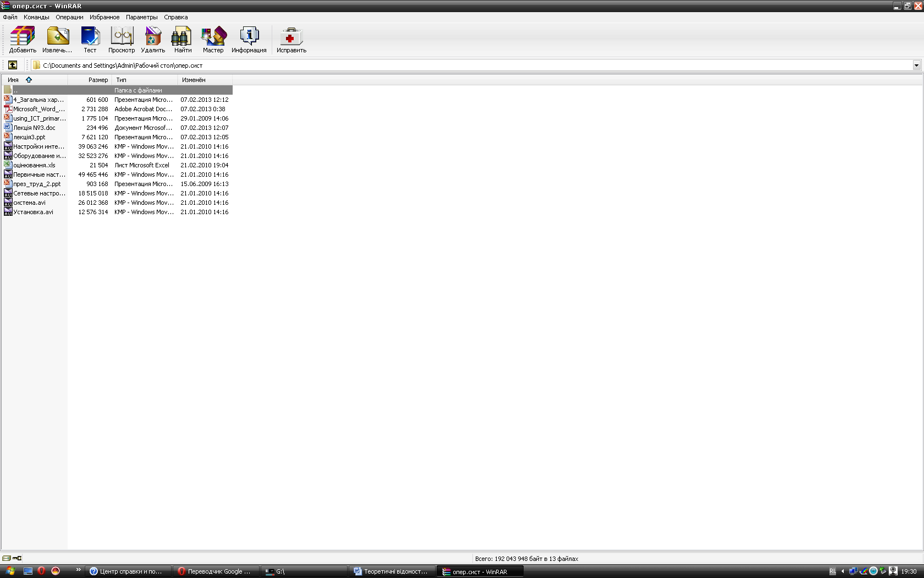Click the PowerPoint icon of лекція3.ppt

[8, 137]
